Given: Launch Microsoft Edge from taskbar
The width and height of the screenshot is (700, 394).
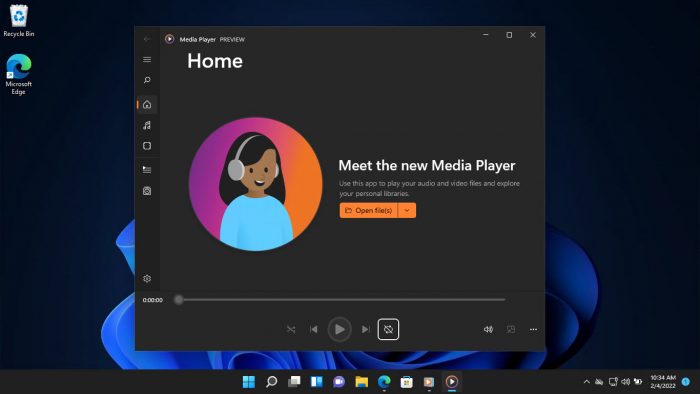Looking at the screenshot, I should pos(384,382).
